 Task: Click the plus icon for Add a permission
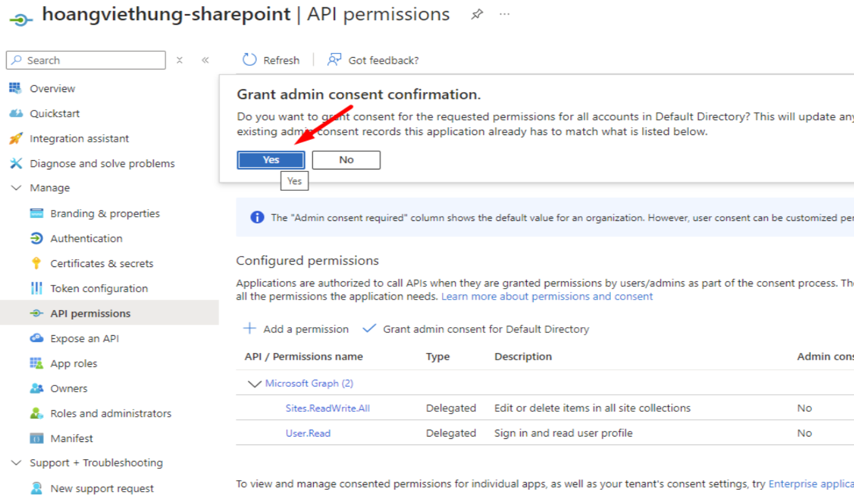point(249,328)
